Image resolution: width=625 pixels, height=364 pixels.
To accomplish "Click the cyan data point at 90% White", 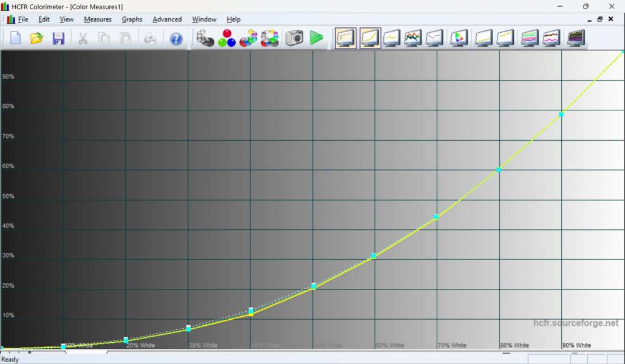I will (561, 114).
